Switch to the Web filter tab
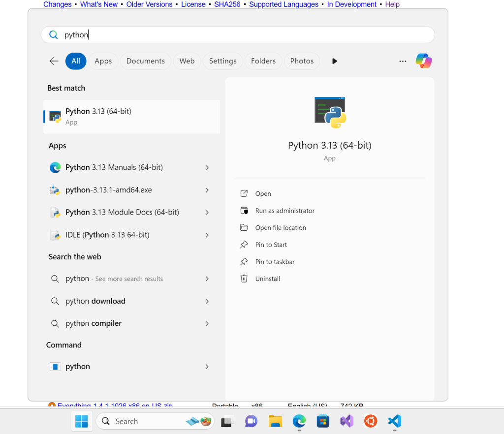The height and width of the screenshot is (434, 504). (187, 61)
